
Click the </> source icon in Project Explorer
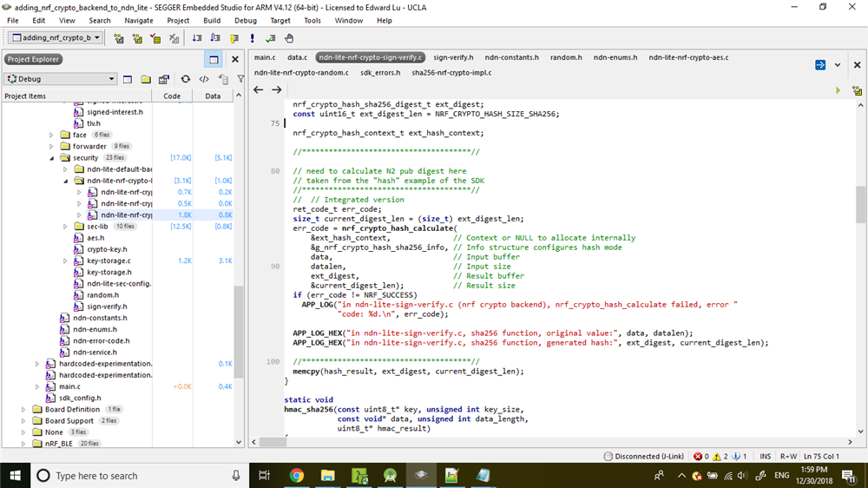(204, 79)
